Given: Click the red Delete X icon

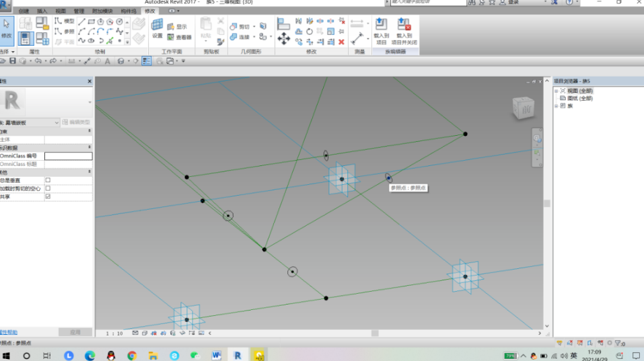Looking at the screenshot, I should [341, 42].
